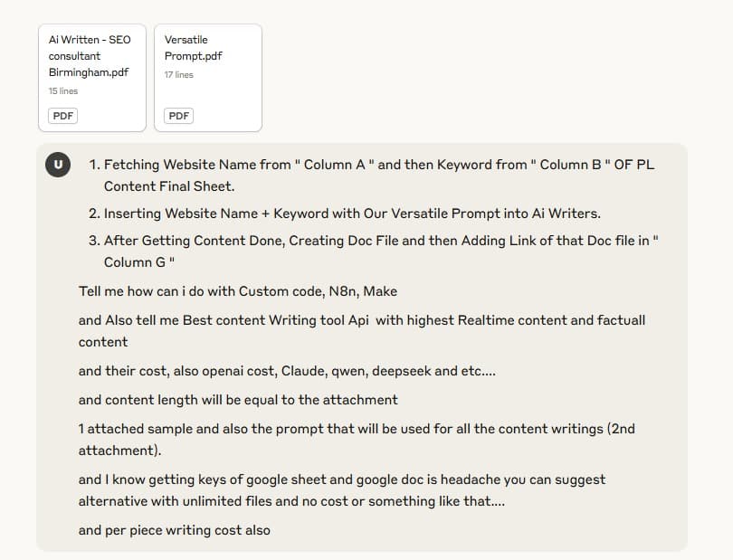
Task: Click list item 2 about Inserting Website Name
Action: point(345,214)
